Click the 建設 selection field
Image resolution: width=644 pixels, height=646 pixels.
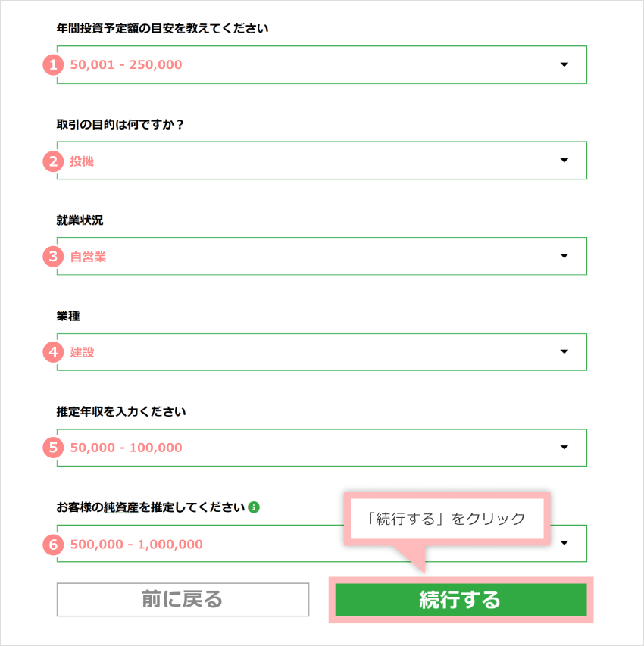(x=303, y=352)
